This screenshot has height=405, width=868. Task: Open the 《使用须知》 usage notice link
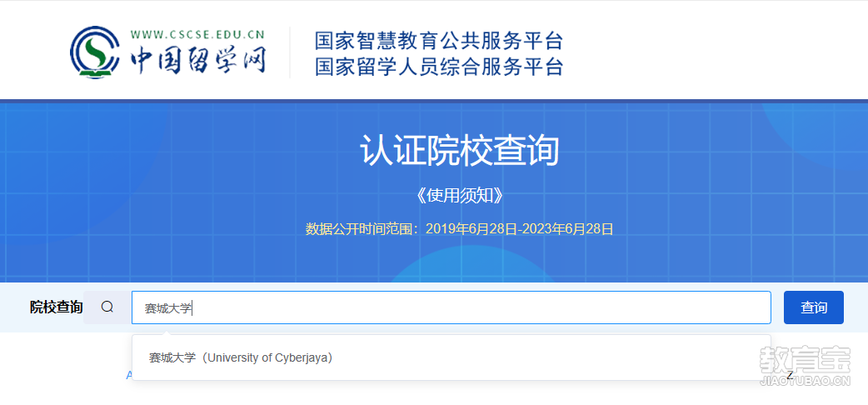[459, 196]
